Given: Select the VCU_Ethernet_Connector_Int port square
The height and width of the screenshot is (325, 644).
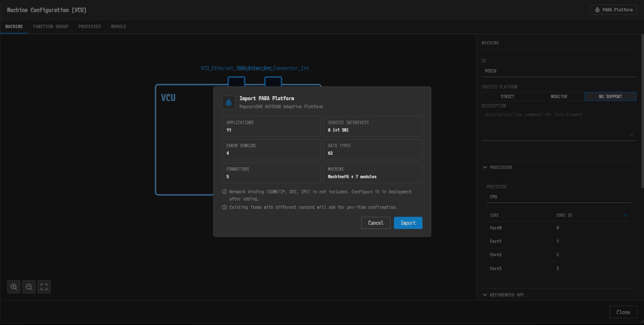Looking at the screenshot, I should pyautogui.click(x=273, y=81).
